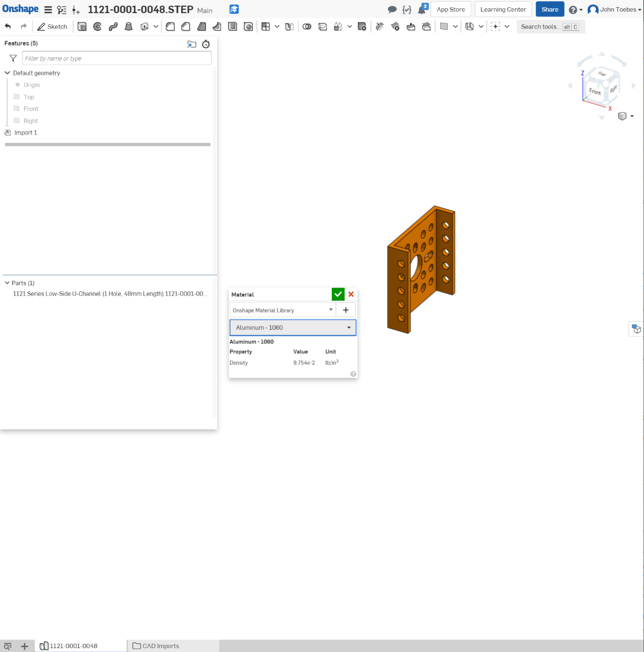The width and height of the screenshot is (644, 652).
Task: Open dropdown next to Thicken tool
Action: click(x=155, y=26)
